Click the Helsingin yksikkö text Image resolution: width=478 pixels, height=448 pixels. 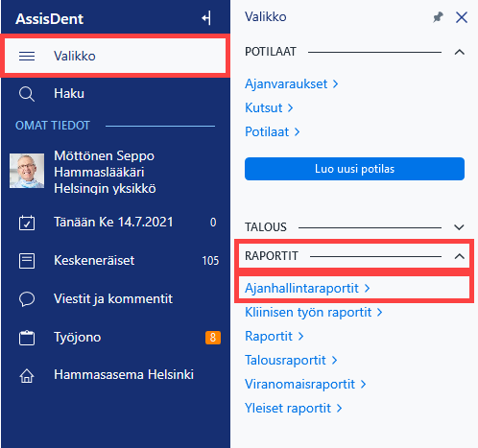tap(105, 188)
